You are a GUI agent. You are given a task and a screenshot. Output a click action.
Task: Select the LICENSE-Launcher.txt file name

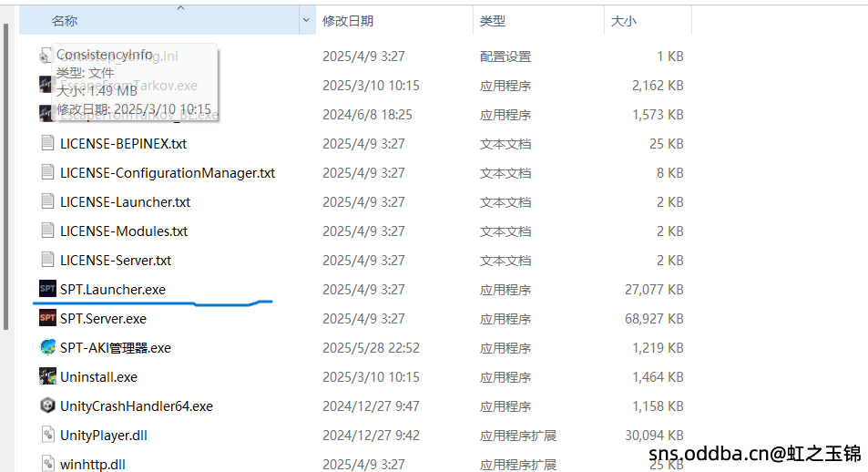pyautogui.click(x=125, y=202)
